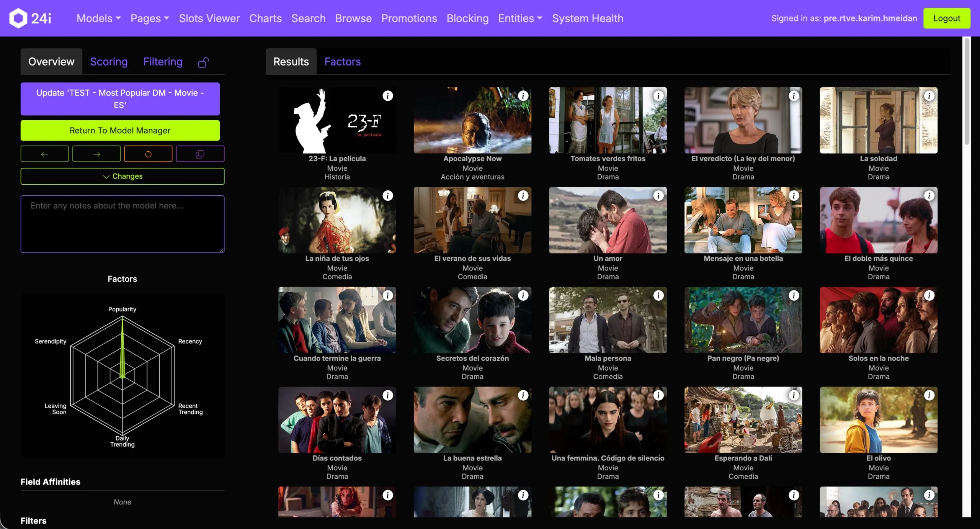Click the orange reset circular-arrow button

click(x=148, y=154)
